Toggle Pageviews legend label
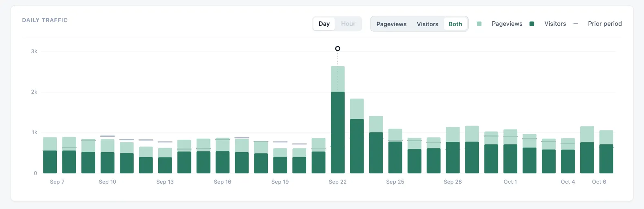 (x=507, y=24)
